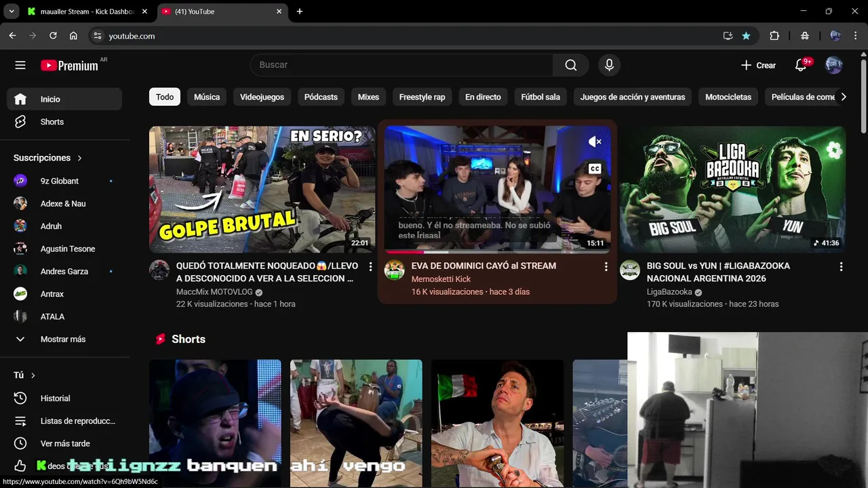
Task: Open Historial
Action: (64, 399)
